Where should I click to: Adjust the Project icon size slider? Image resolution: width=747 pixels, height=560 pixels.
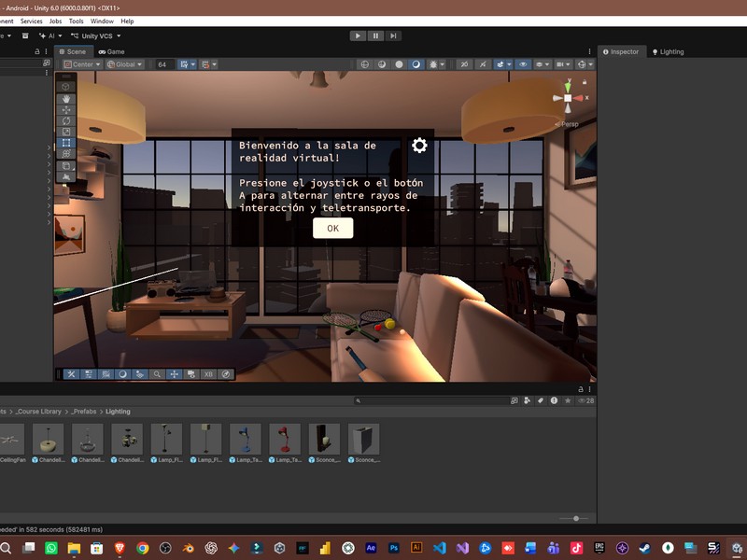(574, 518)
